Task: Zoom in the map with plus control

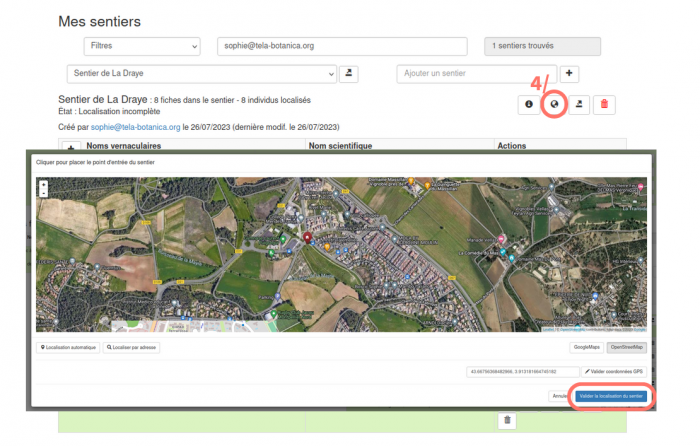Action: (x=43, y=184)
